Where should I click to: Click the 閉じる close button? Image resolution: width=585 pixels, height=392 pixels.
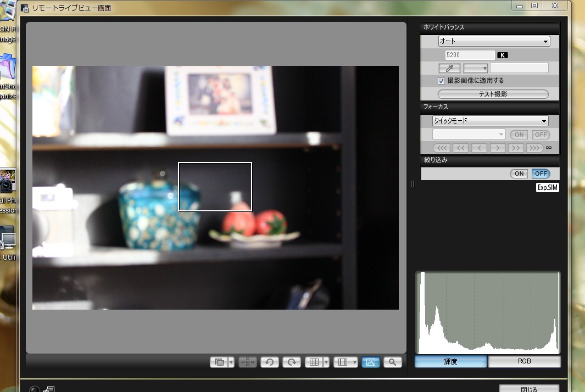coord(529,389)
